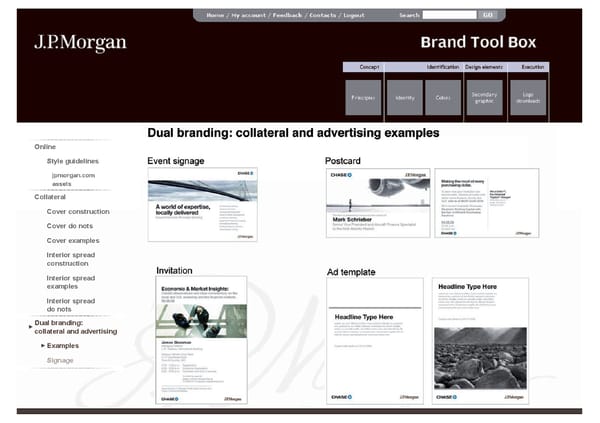The height and width of the screenshot is (423, 600).
Task: Open the Secondary graphic tile
Action: coord(484,98)
